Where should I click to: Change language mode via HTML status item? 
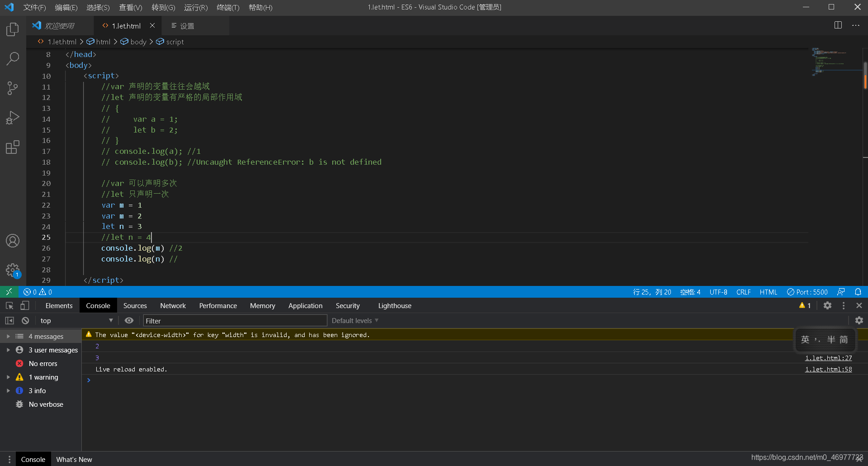tap(768, 292)
